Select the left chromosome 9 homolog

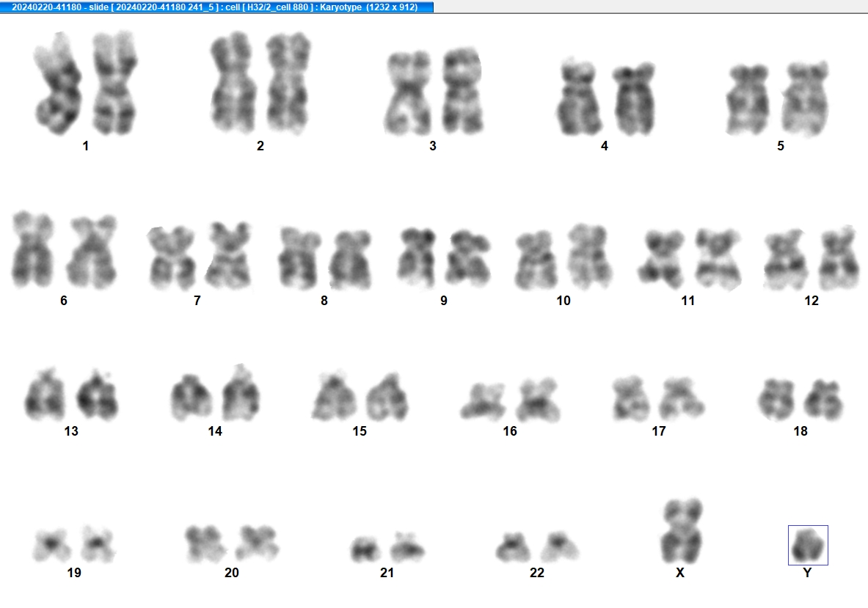coord(417,257)
